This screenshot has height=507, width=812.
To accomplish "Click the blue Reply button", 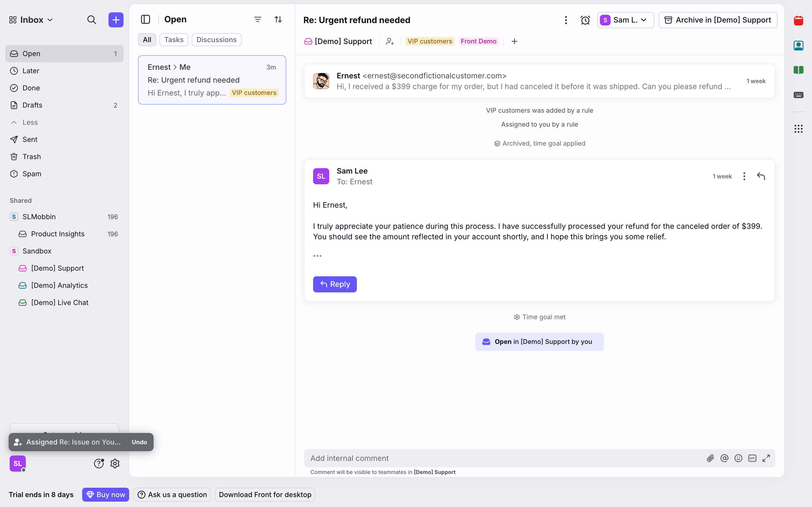I will (335, 284).
